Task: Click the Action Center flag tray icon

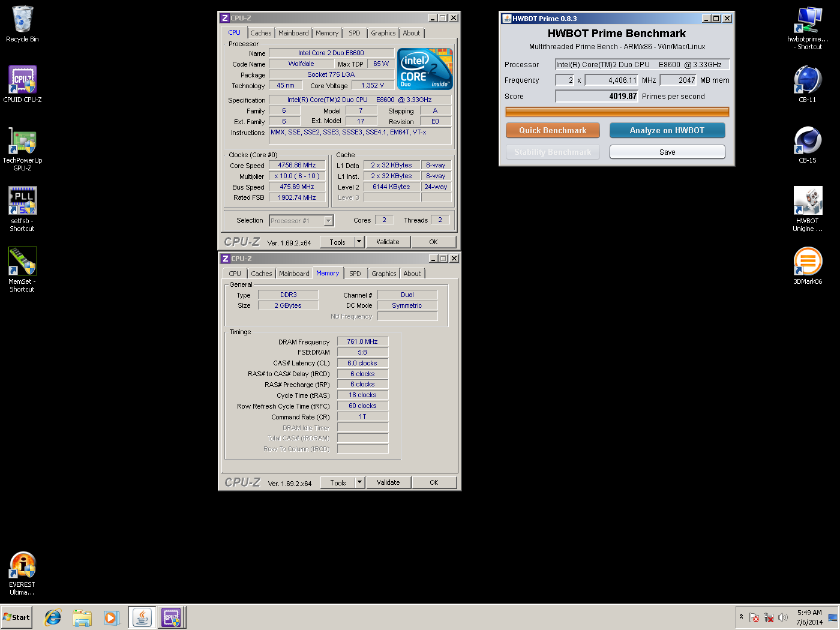Action: point(754,617)
